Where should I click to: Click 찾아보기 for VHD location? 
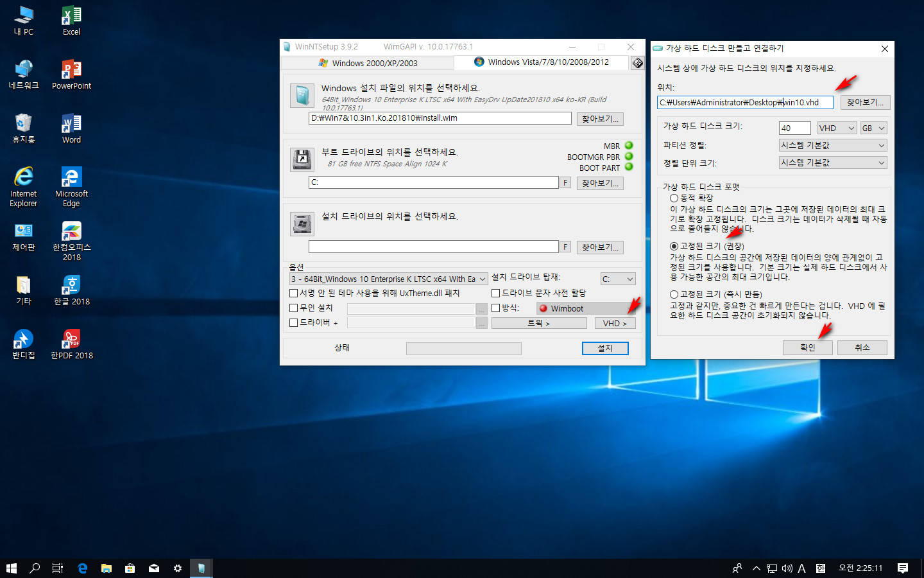pyautogui.click(x=865, y=102)
